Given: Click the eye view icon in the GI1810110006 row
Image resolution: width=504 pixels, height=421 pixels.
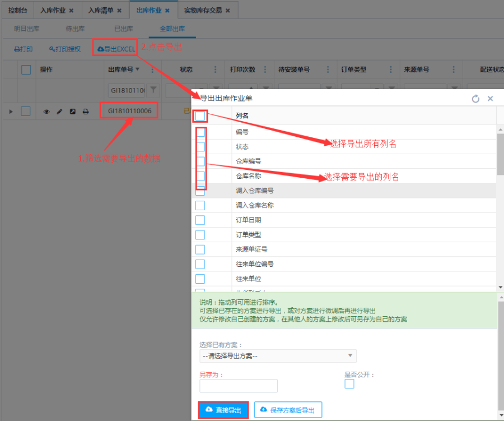Looking at the screenshot, I should (x=47, y=112).
